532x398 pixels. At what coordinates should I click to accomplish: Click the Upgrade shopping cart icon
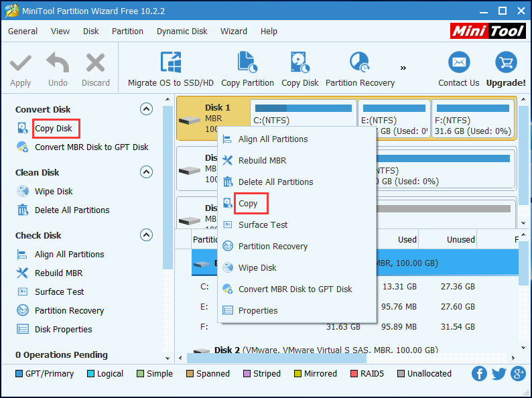pyautogui.click(x=506, y=62)
